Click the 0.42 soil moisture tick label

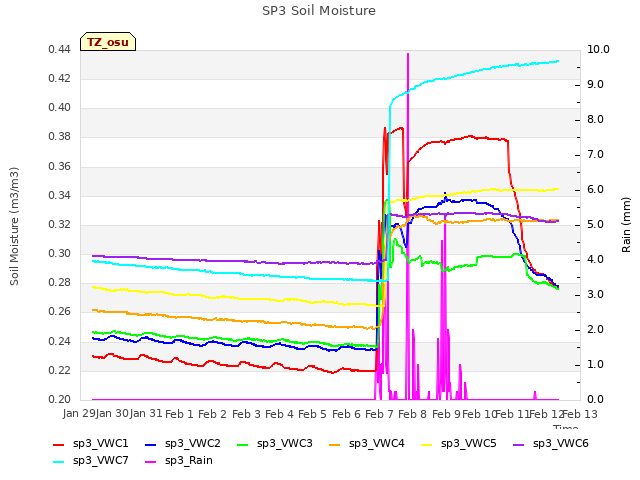click(x=59, y=79)
